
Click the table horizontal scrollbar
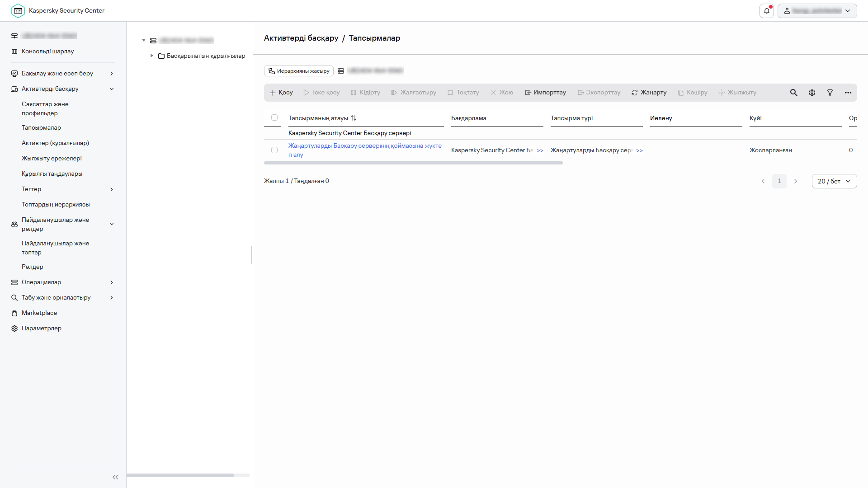[x=413, y=163]
